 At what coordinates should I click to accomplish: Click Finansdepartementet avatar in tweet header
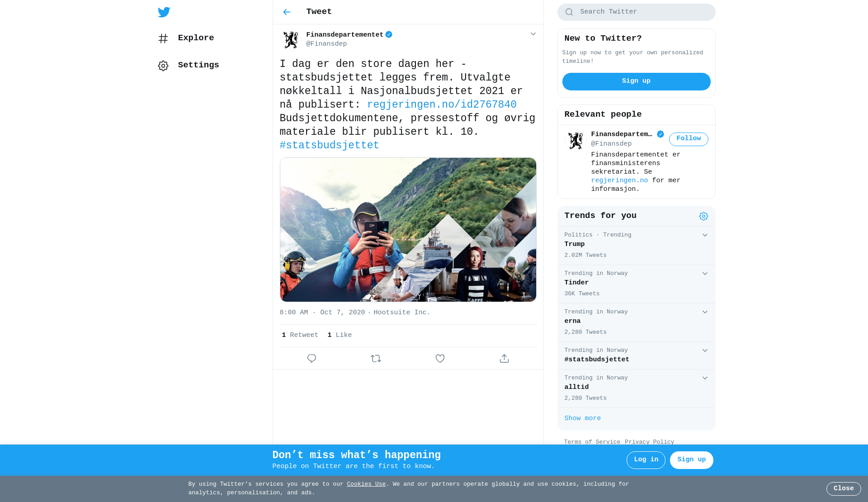coord(291,40)
